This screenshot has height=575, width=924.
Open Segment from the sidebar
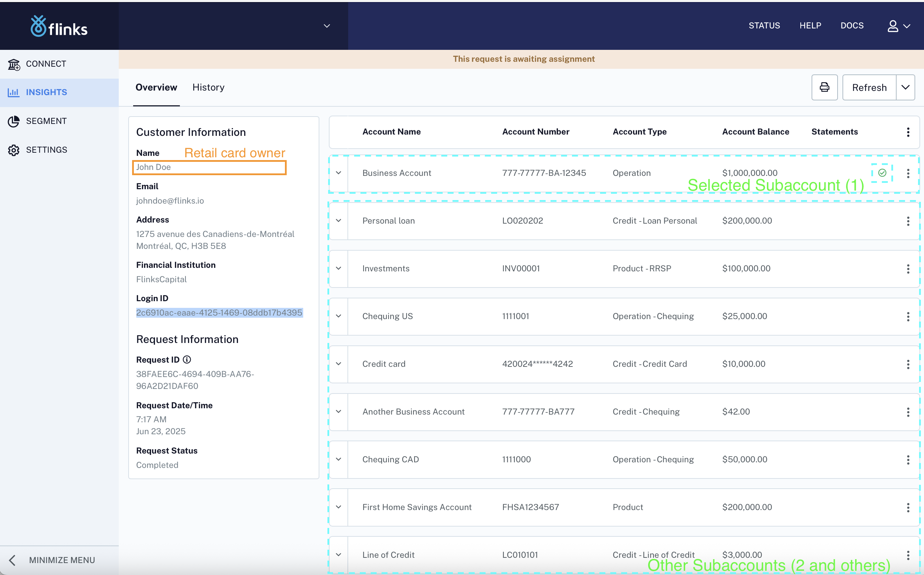point(46,121)
